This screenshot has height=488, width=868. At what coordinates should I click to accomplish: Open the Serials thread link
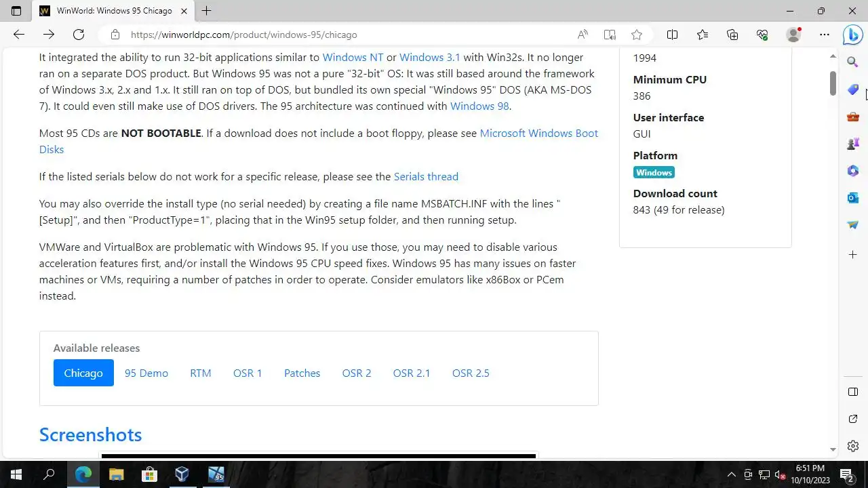coord(426,177)
